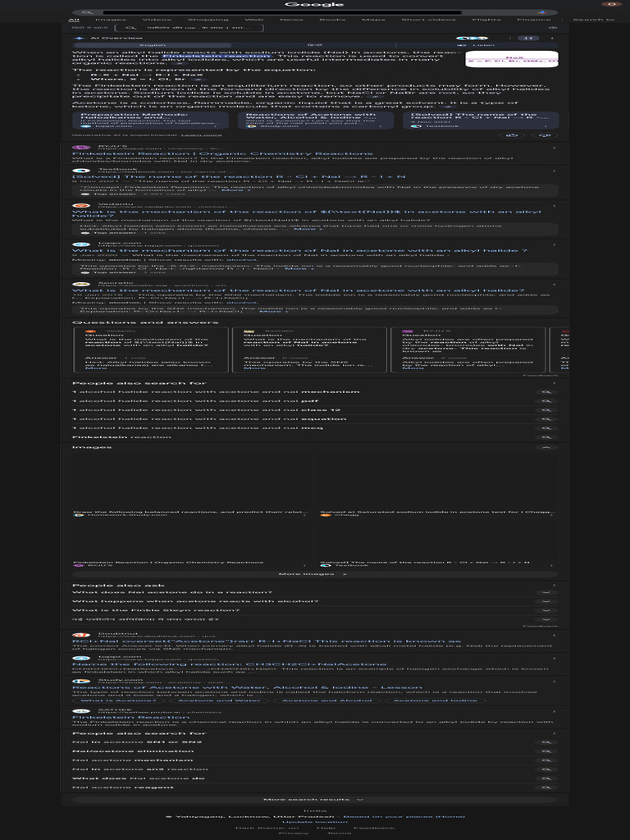630x840 pixels.
Task: Open 'Preparation Methods: Haloalkanes' source card
Action: point(150,120)
